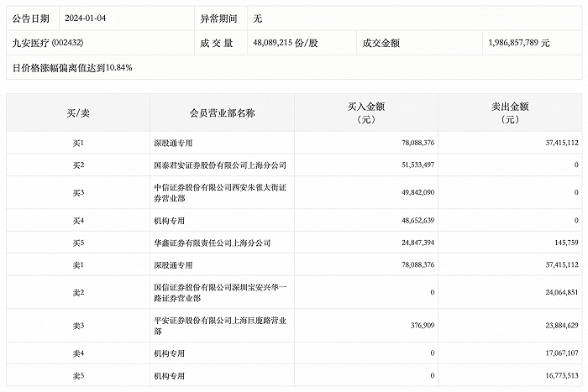Viewport: 588px width, 392px height.
Task: Click 机构专用 in the 买4 row
Action: point(169,221)
